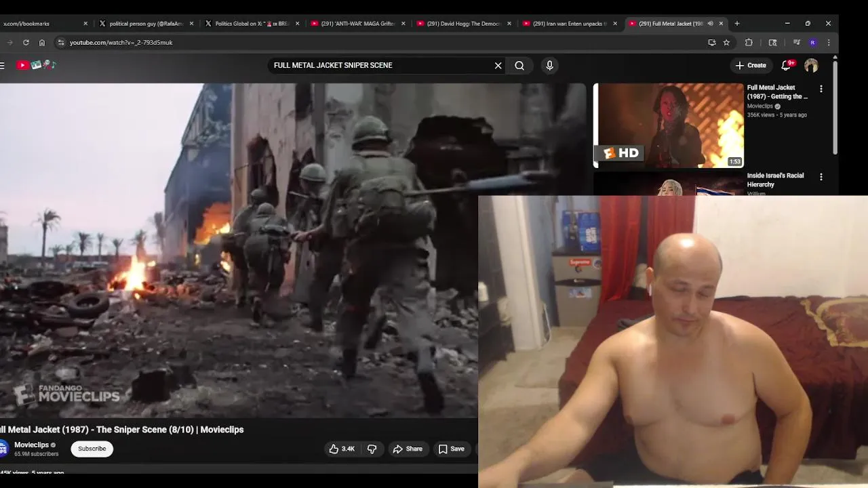Share the video
868x488 pixels.
(408, 449)
